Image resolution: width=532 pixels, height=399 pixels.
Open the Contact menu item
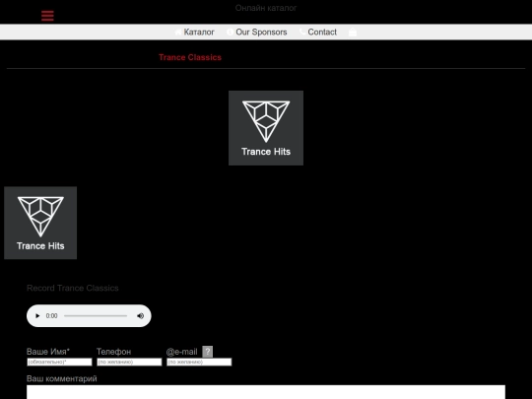click(x=322, y=32)
